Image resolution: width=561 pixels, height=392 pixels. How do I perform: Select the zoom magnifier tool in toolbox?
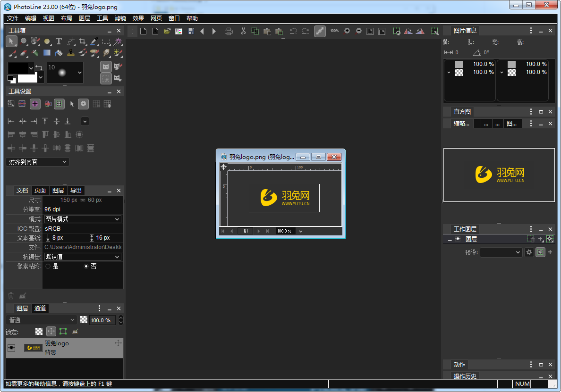click(23, 42)
